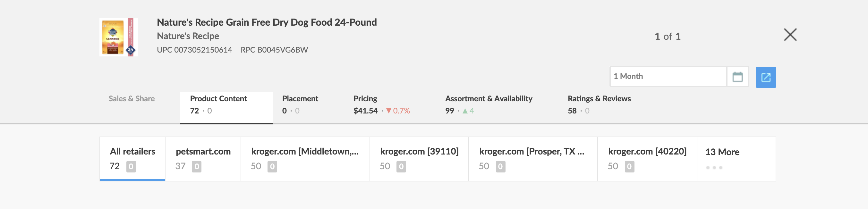Image resolution: width=868 pixels, height=209 pixels.
Task: Click the blue open-in-new-window icon
Action: click(x=766, y=77)
